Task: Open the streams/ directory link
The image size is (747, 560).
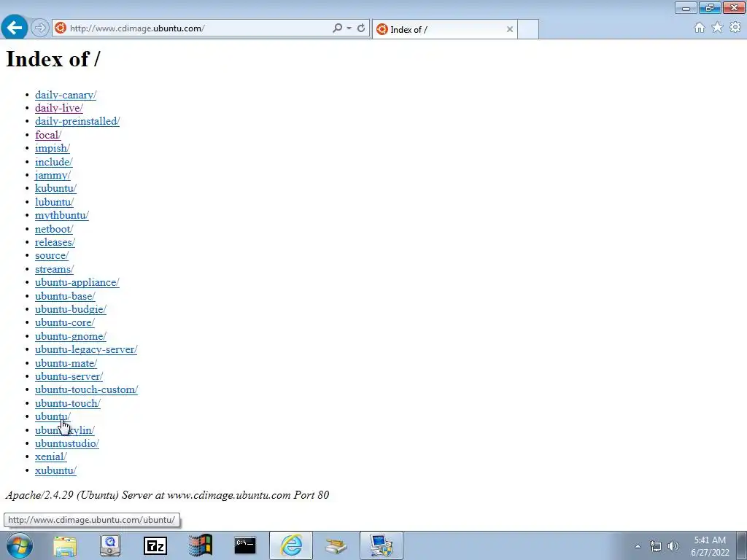Action: point(54,269)
